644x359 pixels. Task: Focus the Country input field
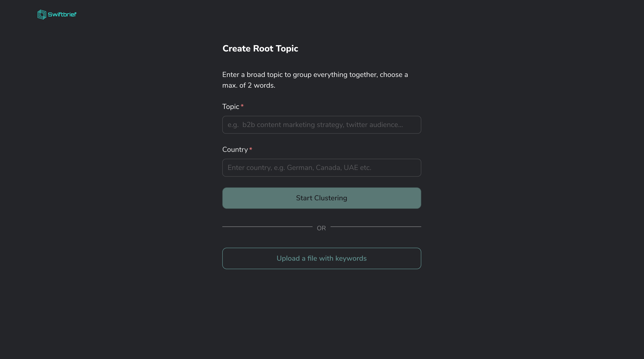pos(322,167)
